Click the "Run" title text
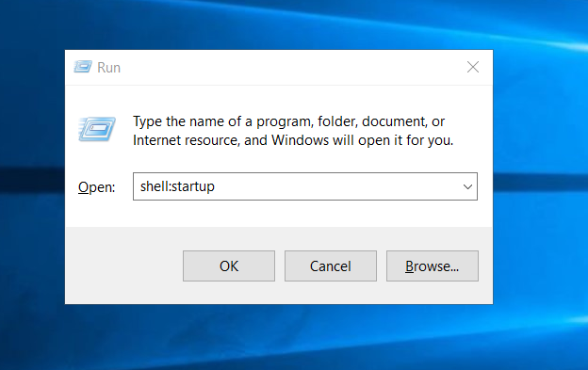This screenshot has width=588, height=370. click(108, 68)
